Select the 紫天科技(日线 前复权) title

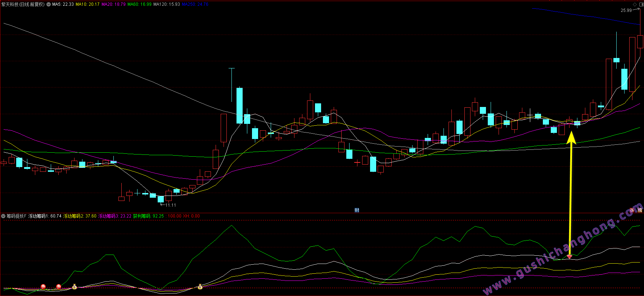(x=23, y=4)
